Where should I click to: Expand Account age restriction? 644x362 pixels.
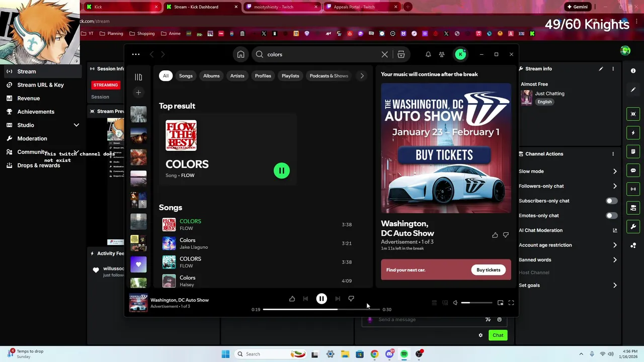[615, 245]
